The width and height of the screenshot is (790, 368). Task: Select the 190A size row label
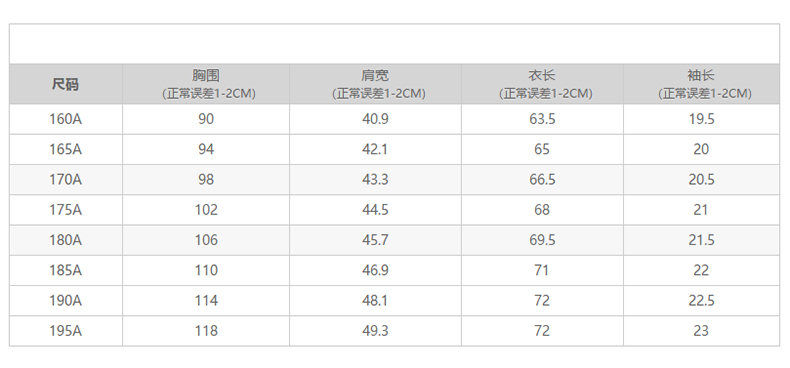pos(65,301)
